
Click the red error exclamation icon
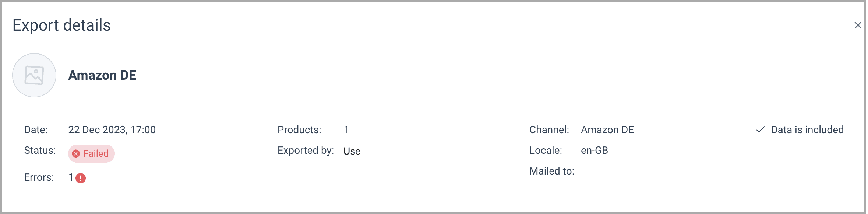(x=81, y=178)
